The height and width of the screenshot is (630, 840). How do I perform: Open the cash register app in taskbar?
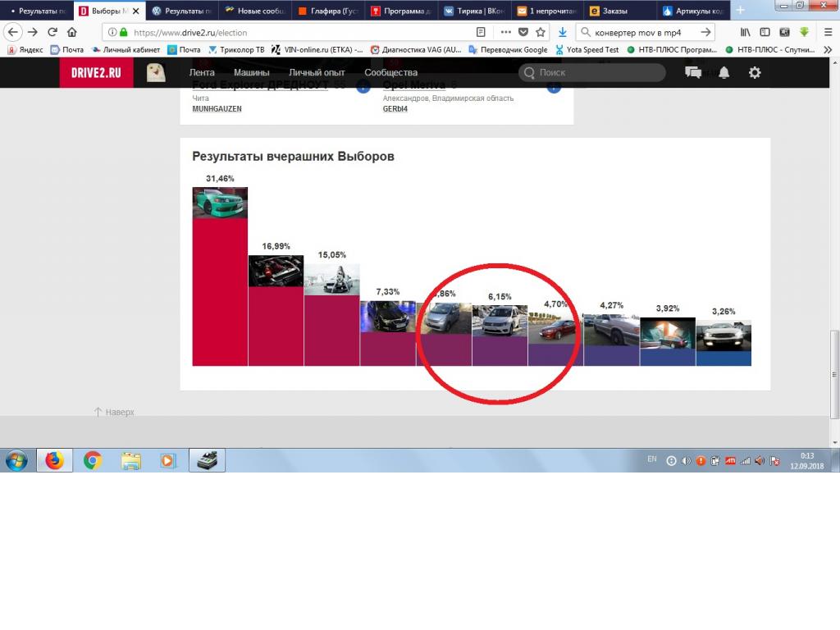click(207, 460)
